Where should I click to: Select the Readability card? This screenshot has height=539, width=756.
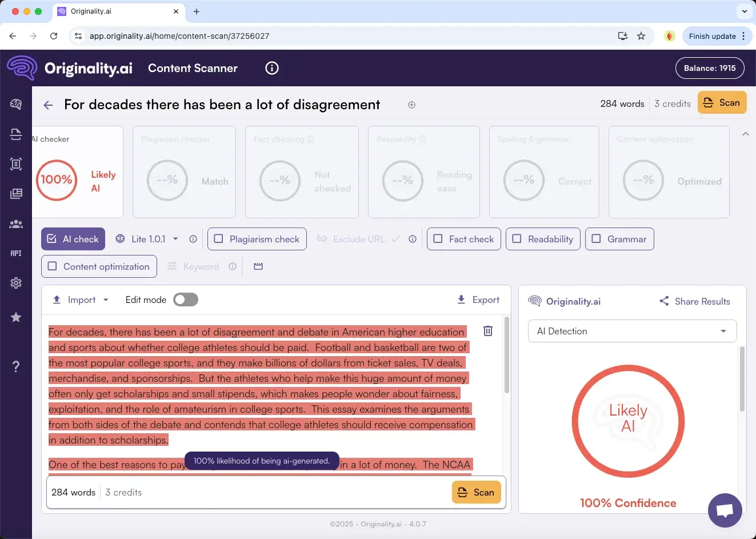coord(424,172)
